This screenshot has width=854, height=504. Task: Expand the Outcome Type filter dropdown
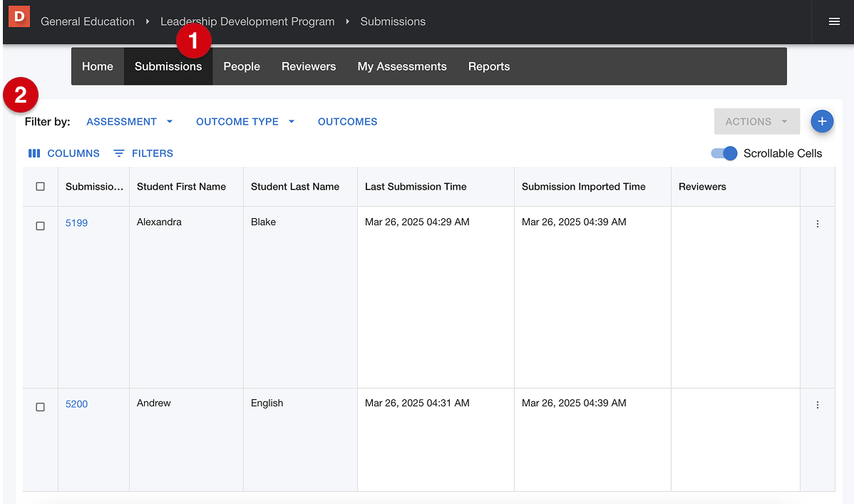[x=245, y=122]
